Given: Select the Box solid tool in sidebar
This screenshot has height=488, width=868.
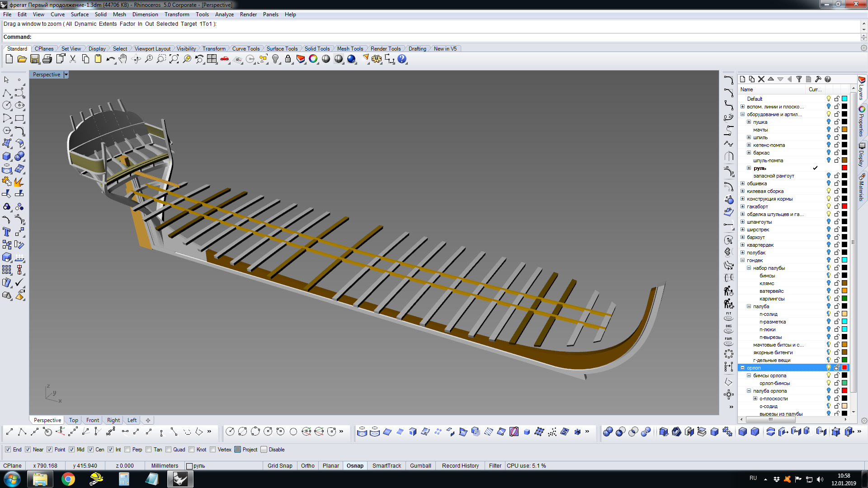Looking at the screenshot, I should click(x=7, y=156).
